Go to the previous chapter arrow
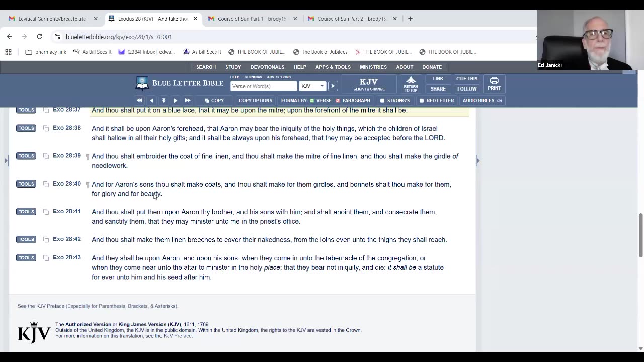The width and height of the screenshot is (644, 362). click(x=151, y=100)
